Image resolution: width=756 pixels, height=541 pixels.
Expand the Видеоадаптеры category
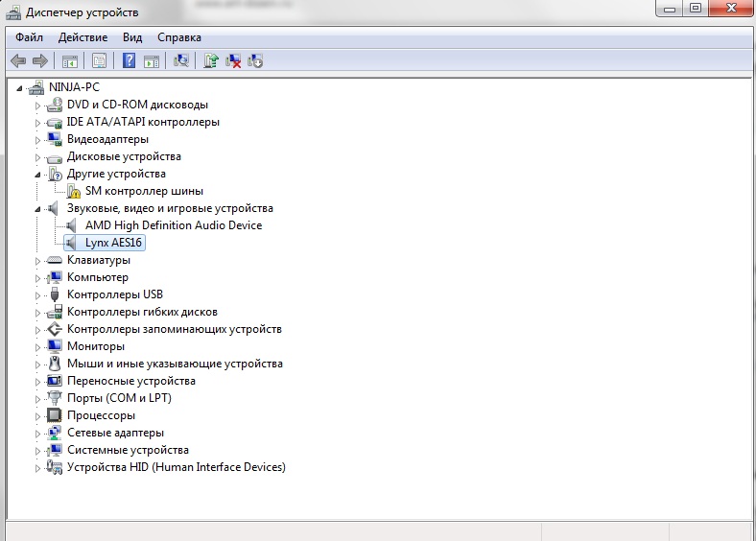[37, 140]
